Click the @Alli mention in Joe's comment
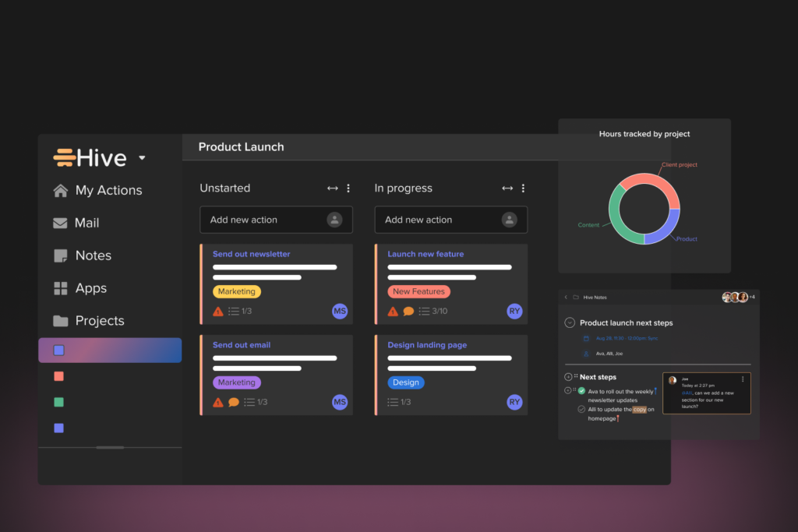The height and width of the screenshot is (532, 798). tap(686, 393)
